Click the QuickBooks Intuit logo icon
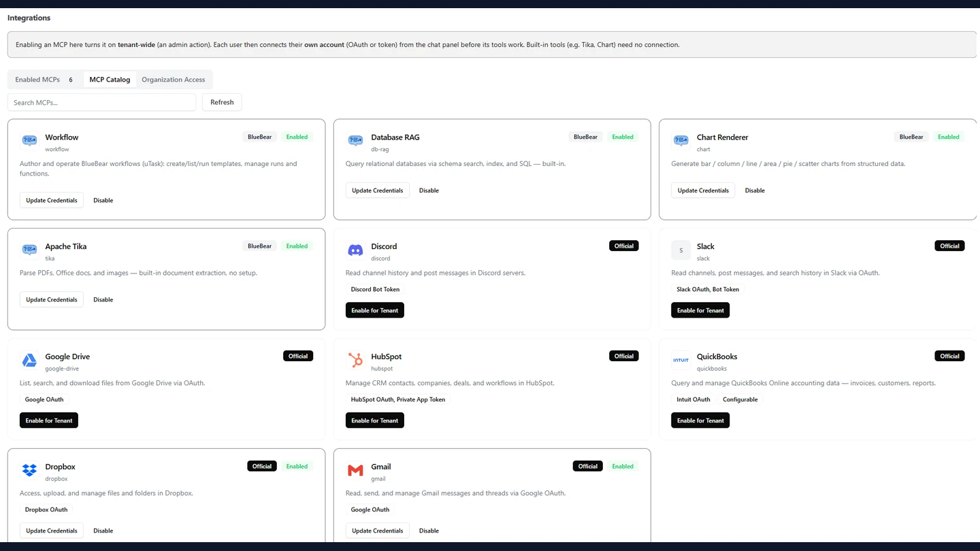The image size is (980, 551). coord(681,361)
